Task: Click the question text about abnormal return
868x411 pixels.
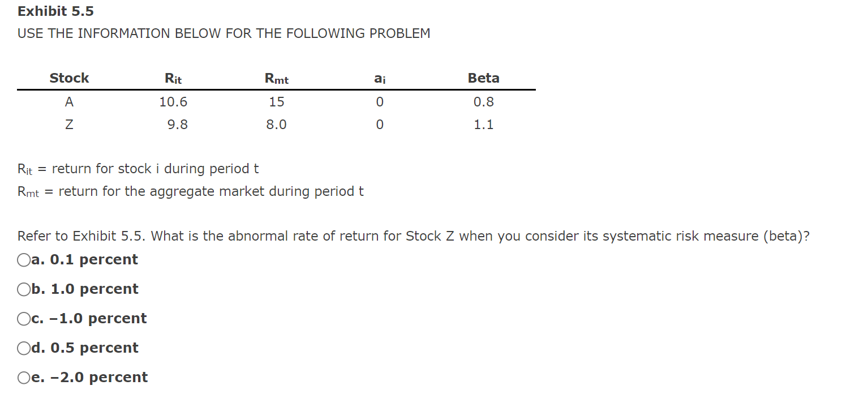Action: pos(412,236)
